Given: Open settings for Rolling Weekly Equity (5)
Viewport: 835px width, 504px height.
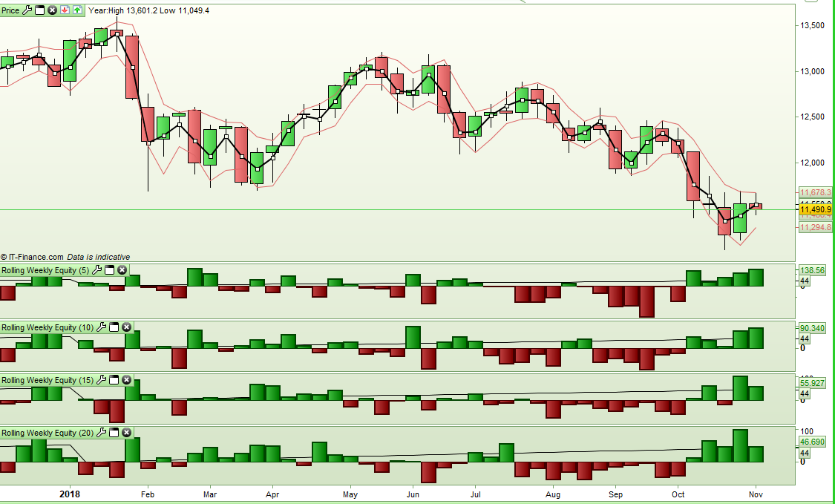Looking at the screenshot, I should click(96, 270).
